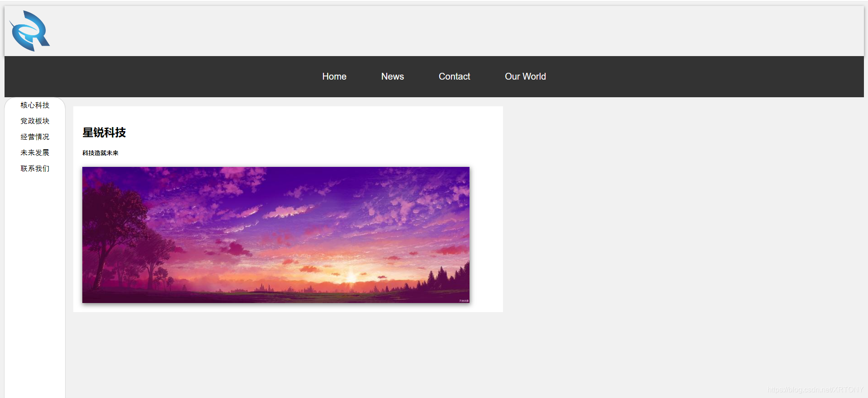Click the 星锐科技 heading
868x398 pixels.
coord(104,133)
